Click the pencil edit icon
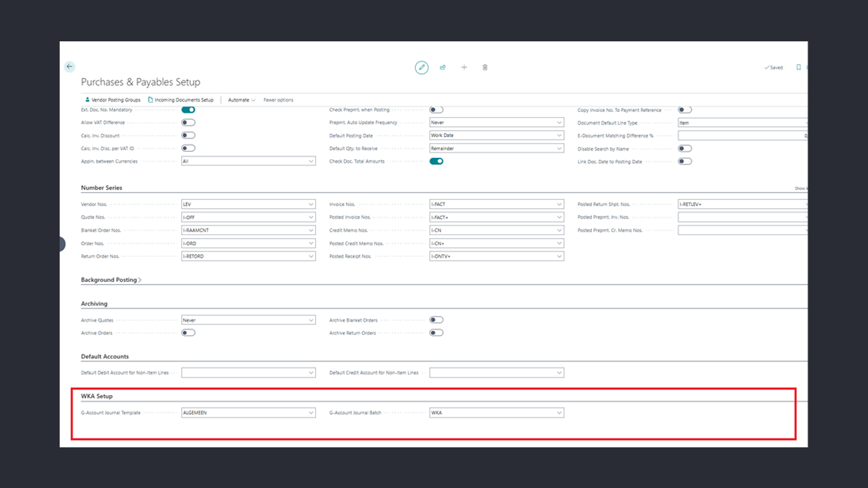This screenshot has height=488, width=868. click(422, 68)
